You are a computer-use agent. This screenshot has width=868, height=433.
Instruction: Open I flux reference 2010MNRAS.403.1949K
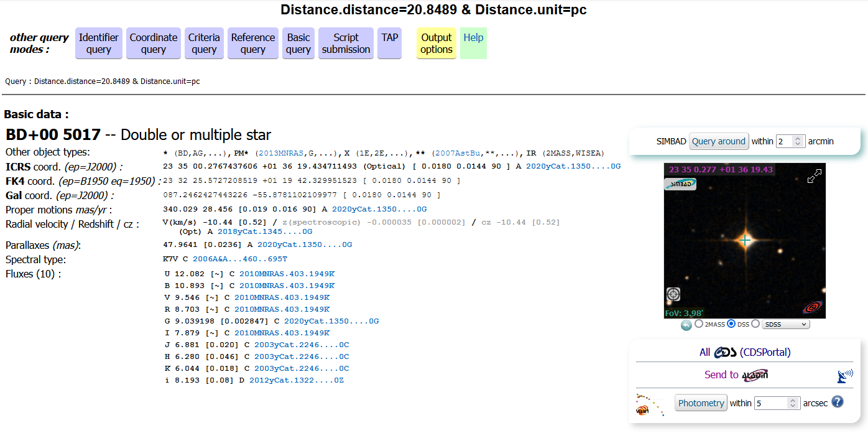pyautogui.click(x=282, y=333)
